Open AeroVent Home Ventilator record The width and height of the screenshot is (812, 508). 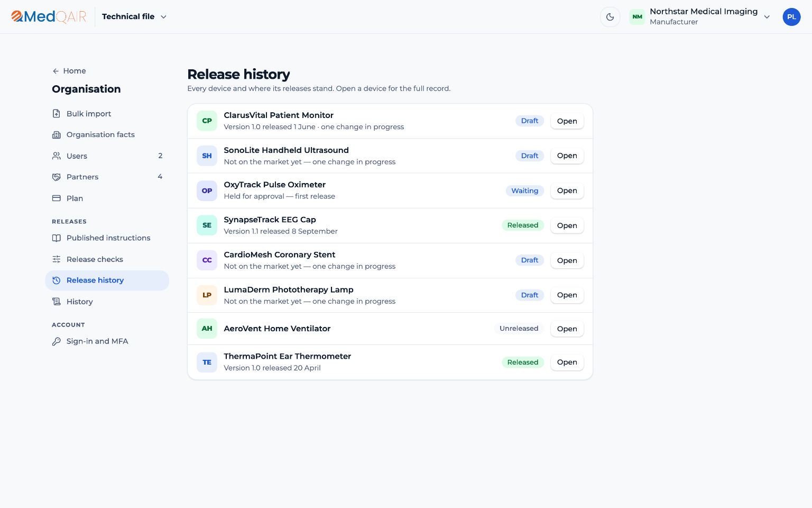[567, 329]
